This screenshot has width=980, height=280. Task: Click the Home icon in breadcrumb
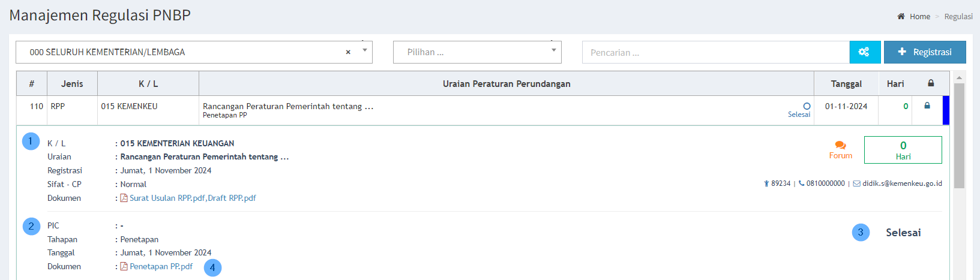[901, 16]
